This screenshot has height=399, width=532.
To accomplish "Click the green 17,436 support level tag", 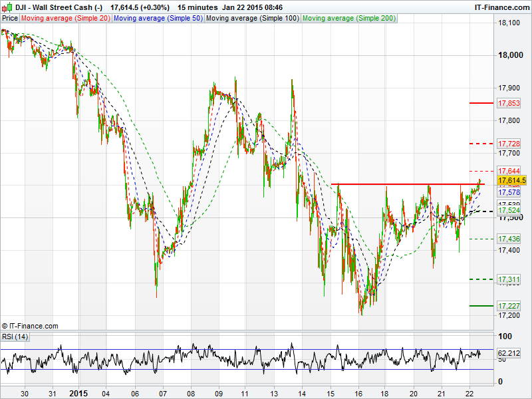I will 509,238.
